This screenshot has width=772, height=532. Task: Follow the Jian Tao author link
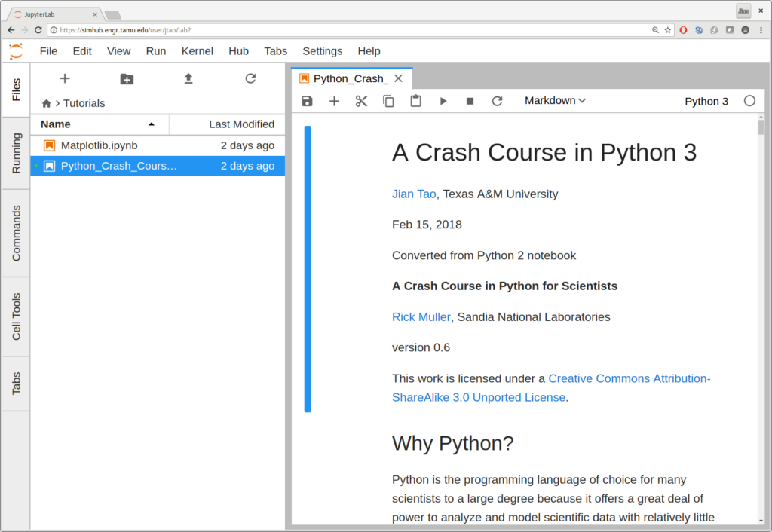click(x=414, y=194)
